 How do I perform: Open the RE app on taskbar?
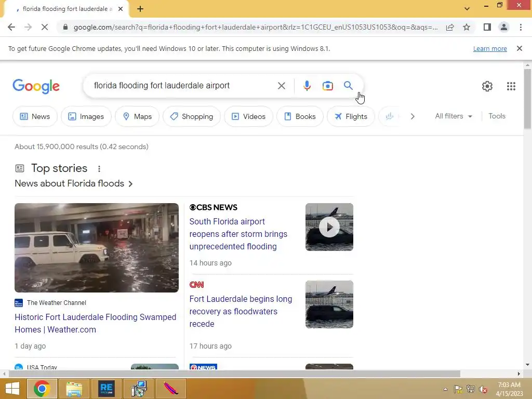(106, 389)
